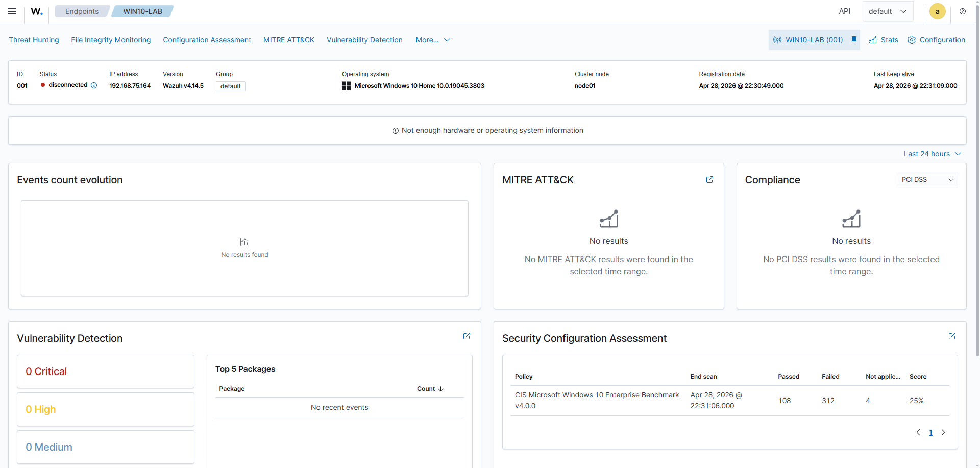Open the Configuration Assessment tab

[207, 40]
